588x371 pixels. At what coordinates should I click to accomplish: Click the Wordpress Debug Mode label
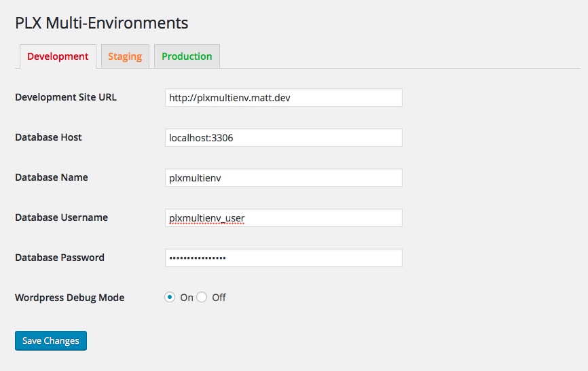point(70,298)
